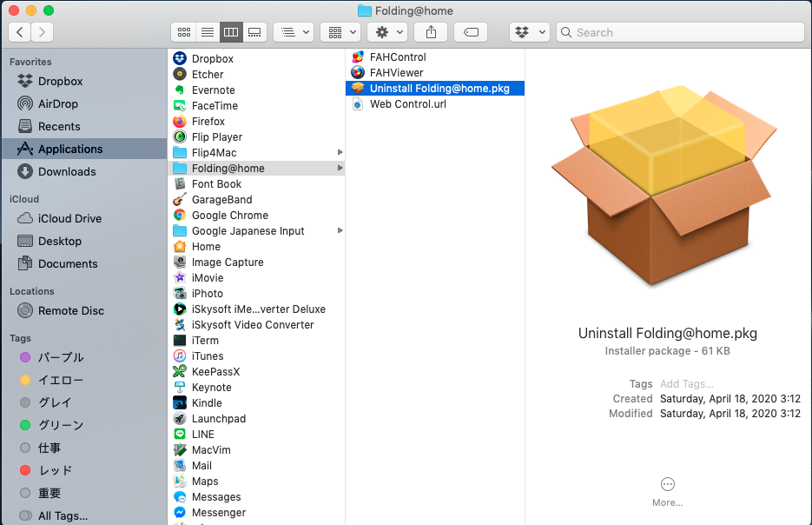Click Add Tags in the preview pane
Image resolution: width=812 pixels, height=525 pixels.
pos(687,384)
